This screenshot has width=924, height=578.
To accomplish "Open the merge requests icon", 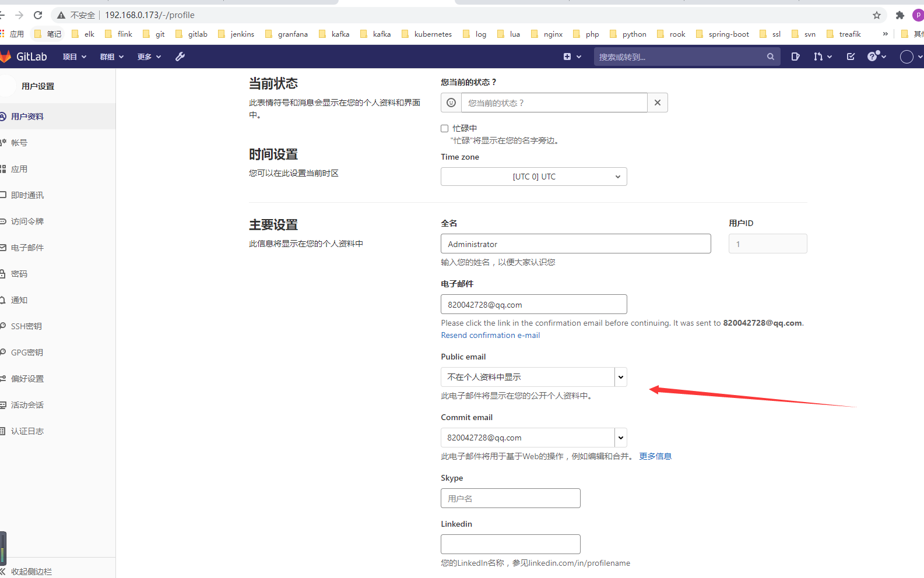I will (x=823, y=57).
